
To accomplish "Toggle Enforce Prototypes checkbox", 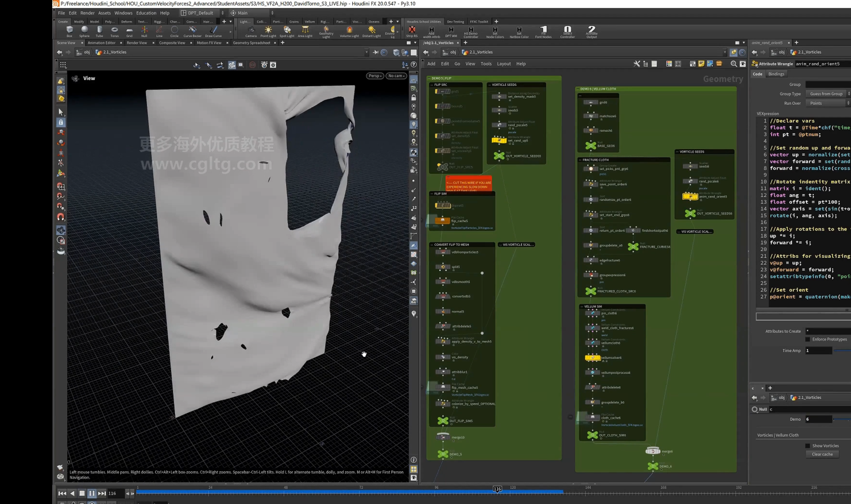I will [x=808, y=339].
